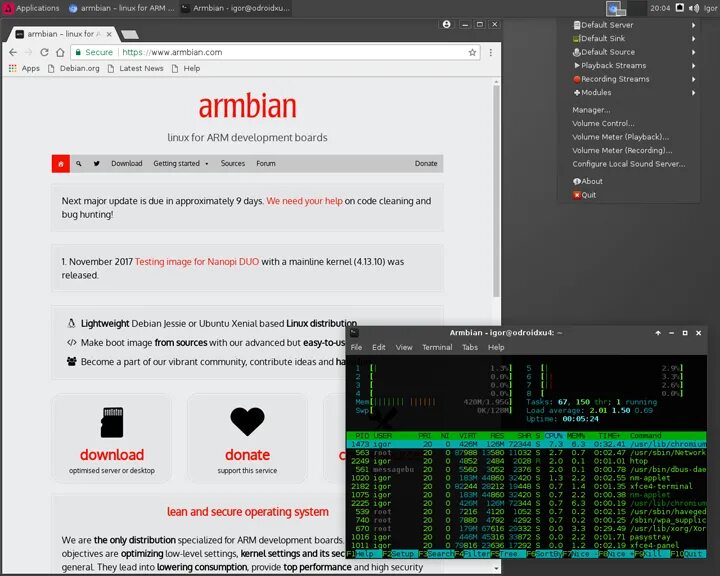Reload the armbian page
Viewport: 720px width, 576px height.
click(x=44, y=52)
